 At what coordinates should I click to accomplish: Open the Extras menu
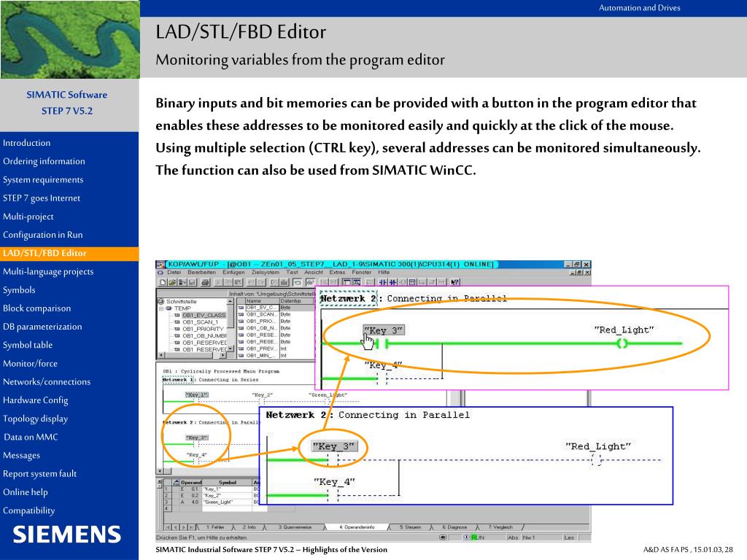point(337,273)
